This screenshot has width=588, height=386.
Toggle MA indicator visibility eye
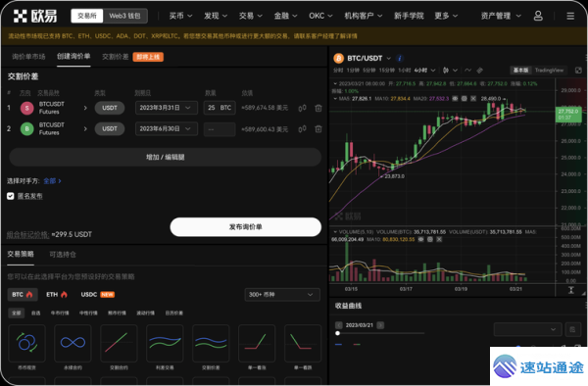pos(455,99)
